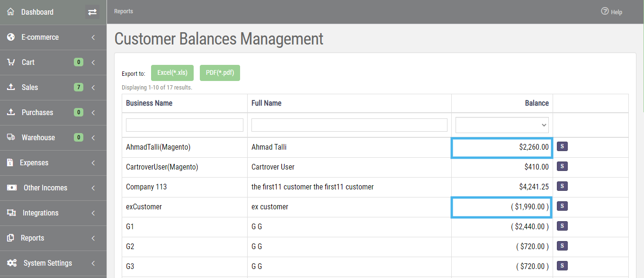This screenshot has width=644, height=278.
Task: Select the Dashboard home icon
Action: [x=10, y=11]
